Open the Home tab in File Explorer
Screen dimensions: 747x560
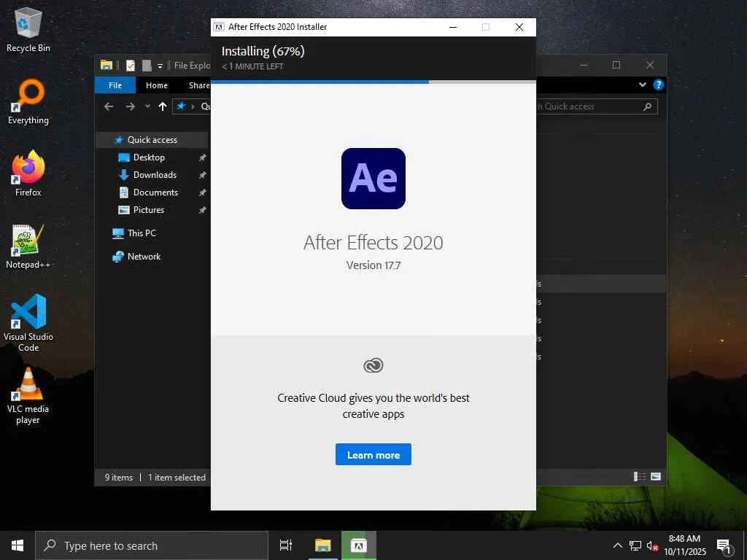click(157, 85)
